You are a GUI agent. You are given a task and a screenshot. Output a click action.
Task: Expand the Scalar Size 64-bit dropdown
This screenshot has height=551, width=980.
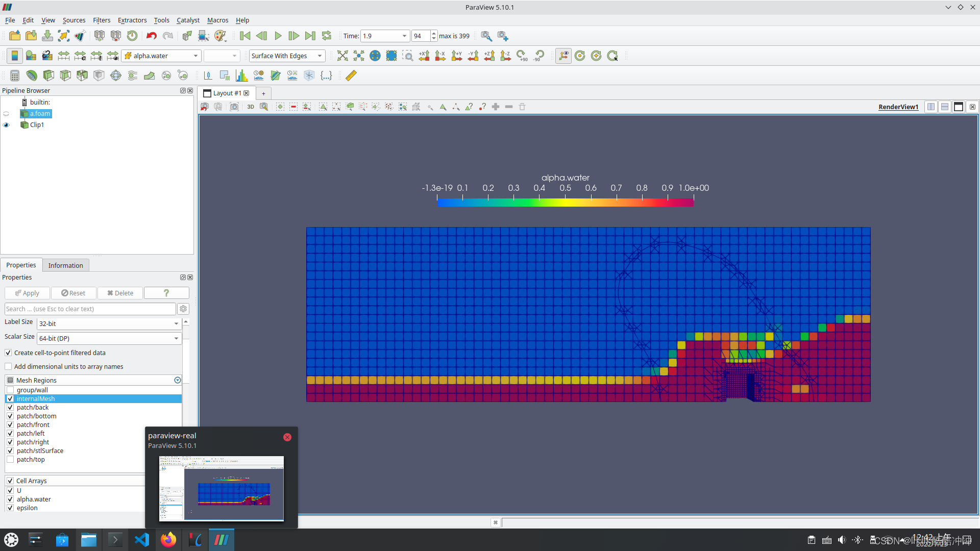(109, 338)
